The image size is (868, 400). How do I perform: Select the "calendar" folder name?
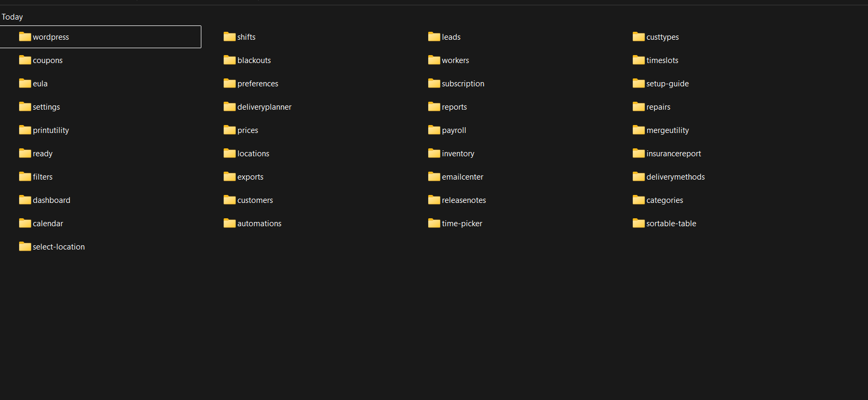[48, 224]
